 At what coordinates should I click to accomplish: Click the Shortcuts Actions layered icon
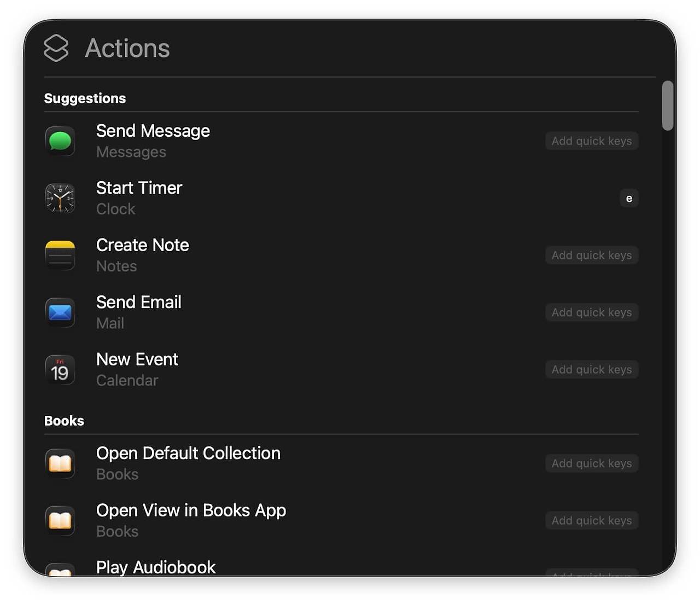click(x=56, y=48)
